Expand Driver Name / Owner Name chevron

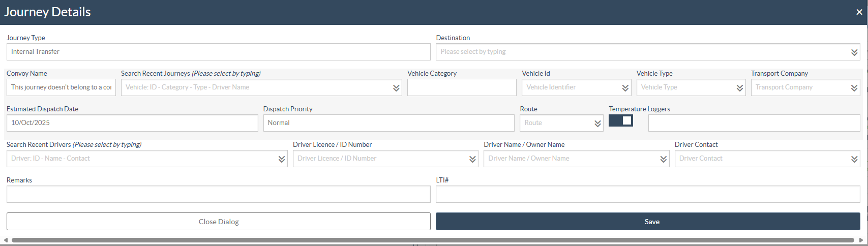point(663,159)
